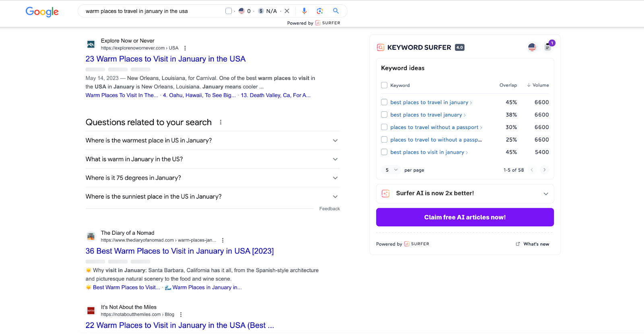Check 'places to travel to without a passp...' keyword
This screenshot has height=334, width=644.
(x=384, y=139)
